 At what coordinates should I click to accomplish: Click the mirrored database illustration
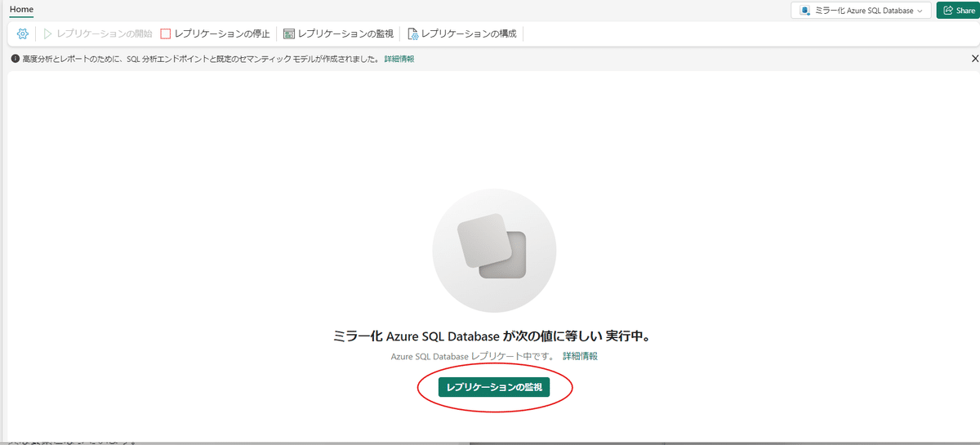[494, 251]
